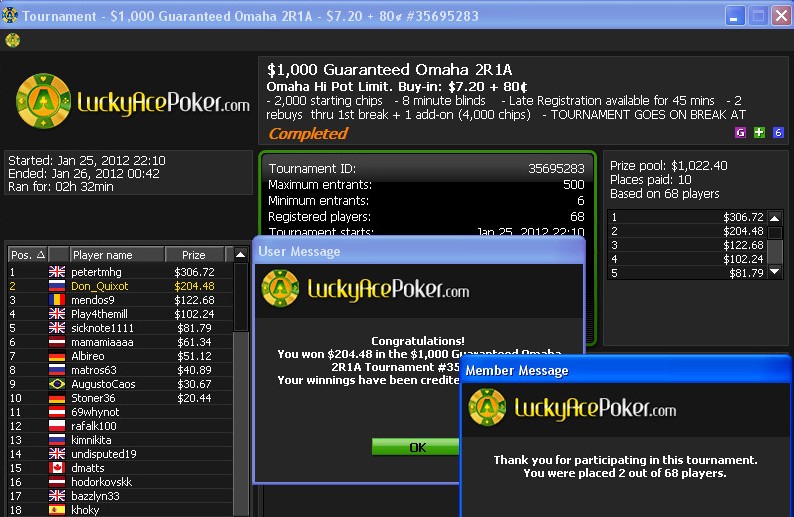794x517 pixels.
Task: Select player row Albireo
Action: (x=120, y=356)
